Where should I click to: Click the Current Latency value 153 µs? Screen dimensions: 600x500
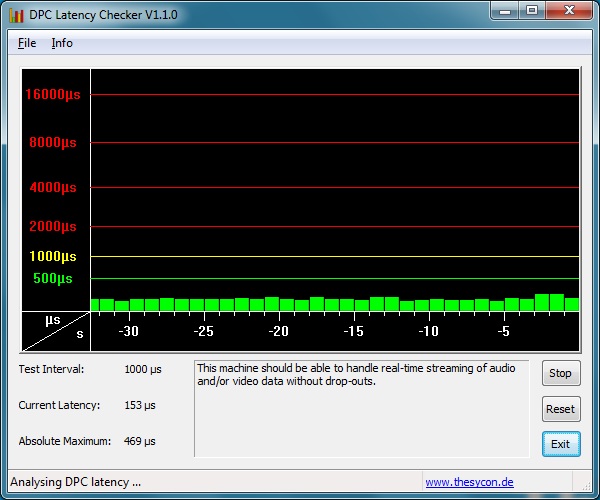click(140, 406)
